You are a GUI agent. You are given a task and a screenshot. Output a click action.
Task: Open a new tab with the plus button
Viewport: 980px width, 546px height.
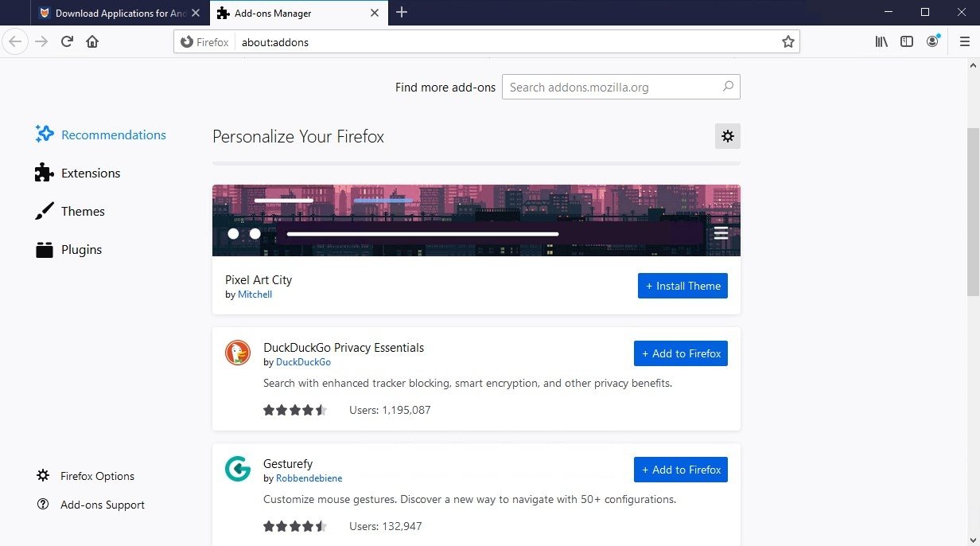pyautogui.click(x=402, y=13)
